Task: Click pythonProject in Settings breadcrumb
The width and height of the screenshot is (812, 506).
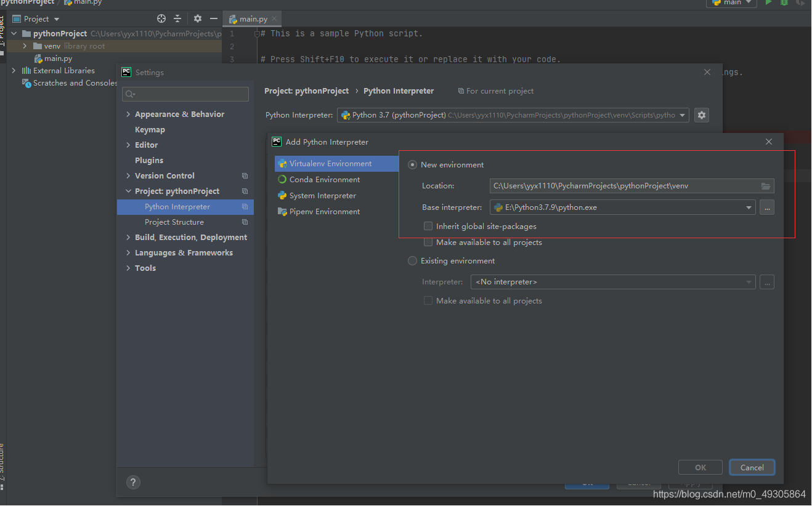Action: (307, 91)
